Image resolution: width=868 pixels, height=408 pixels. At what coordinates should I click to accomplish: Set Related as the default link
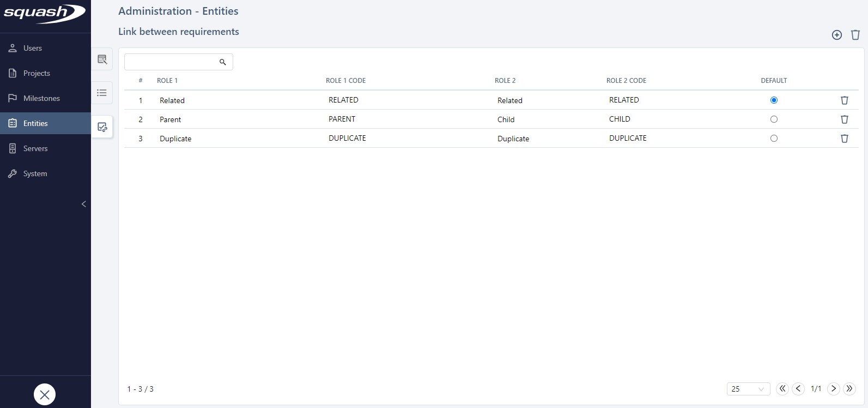773,100
